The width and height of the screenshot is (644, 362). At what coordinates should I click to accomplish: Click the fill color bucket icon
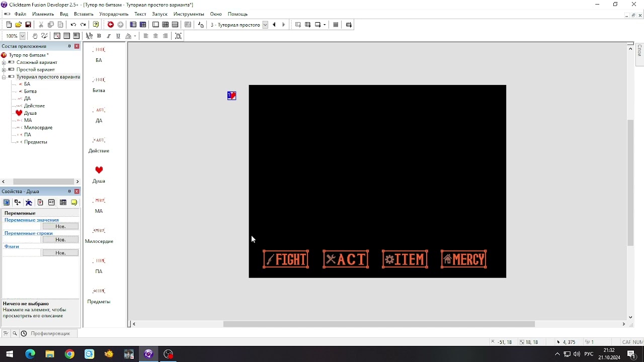128,36
